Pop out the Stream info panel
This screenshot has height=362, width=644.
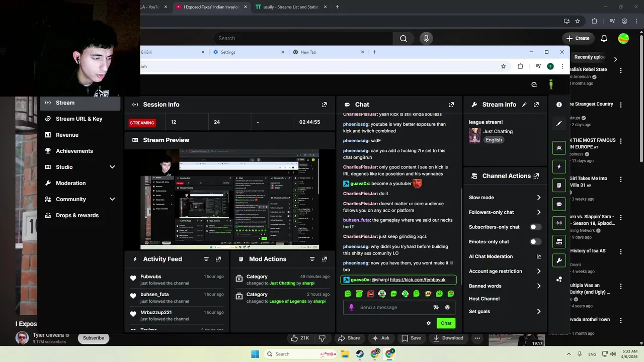[x=536, y=105]
